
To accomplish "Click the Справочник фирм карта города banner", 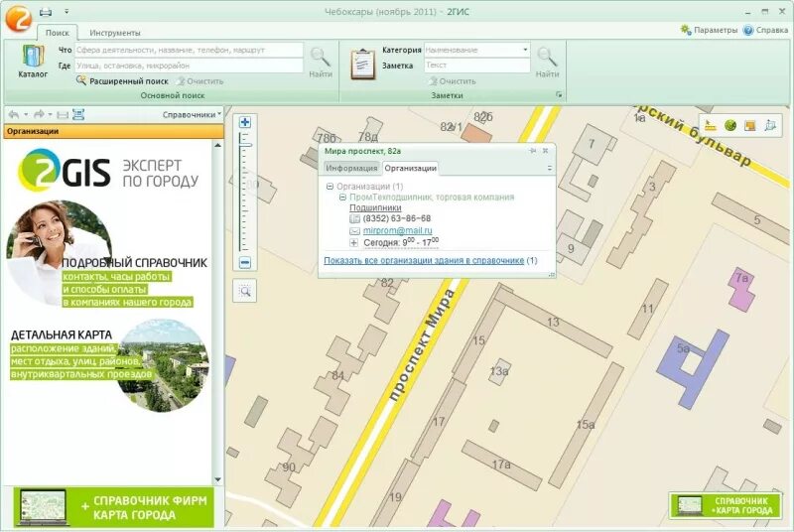I will (x=114, y=507).
